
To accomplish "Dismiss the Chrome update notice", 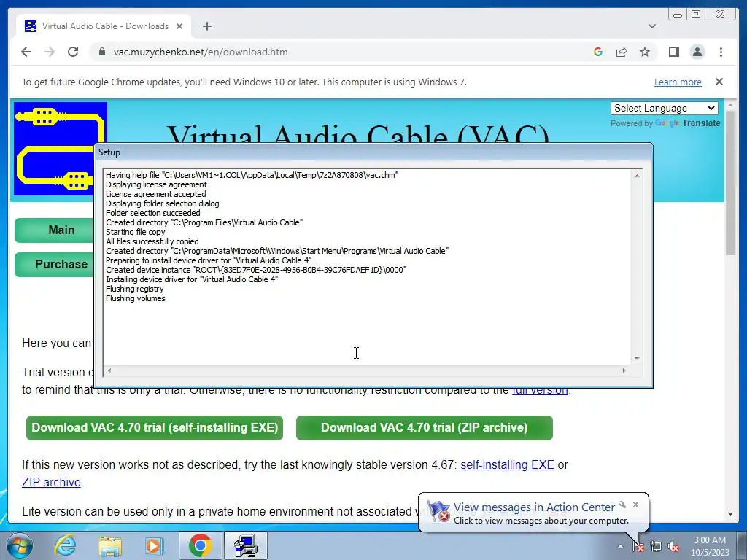I will point(719,82).
